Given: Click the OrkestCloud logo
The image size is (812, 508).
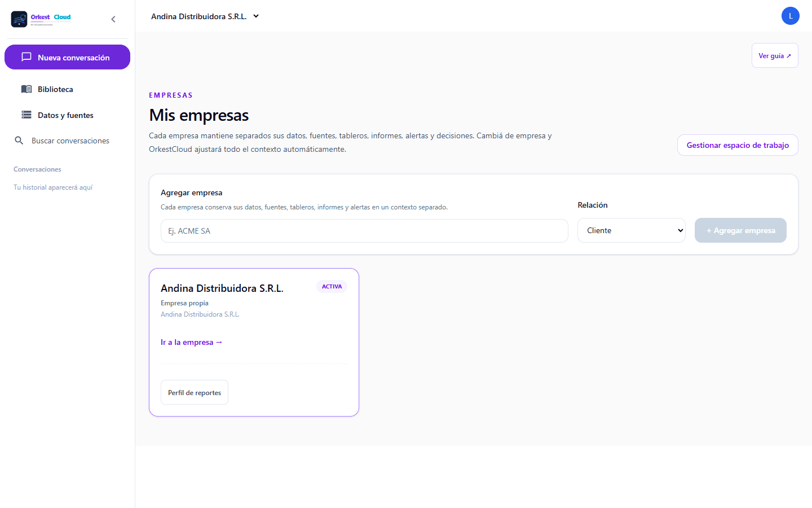Looking at the screenshot, I should pos(41,19).
